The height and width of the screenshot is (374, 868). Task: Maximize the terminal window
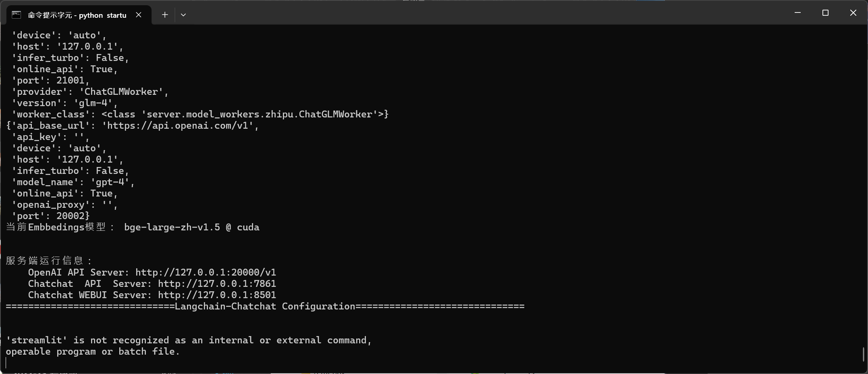tap(825, 13)
